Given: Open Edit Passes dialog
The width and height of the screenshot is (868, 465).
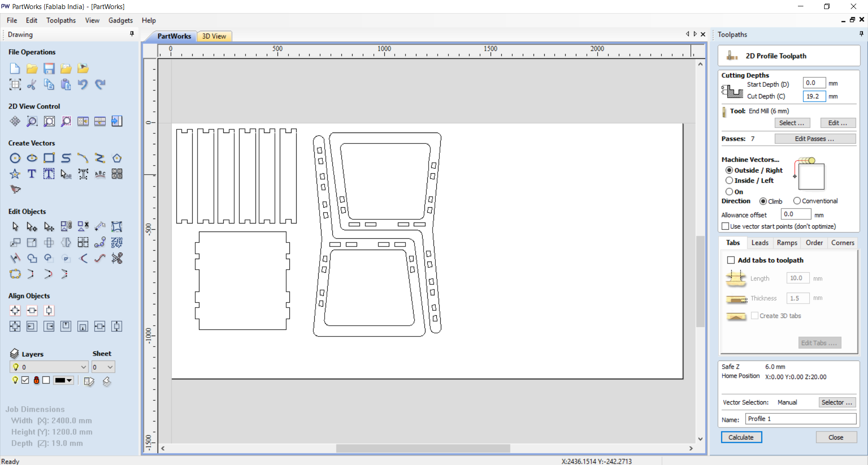Looking at the screenshot, I should (x=815, y=139).
